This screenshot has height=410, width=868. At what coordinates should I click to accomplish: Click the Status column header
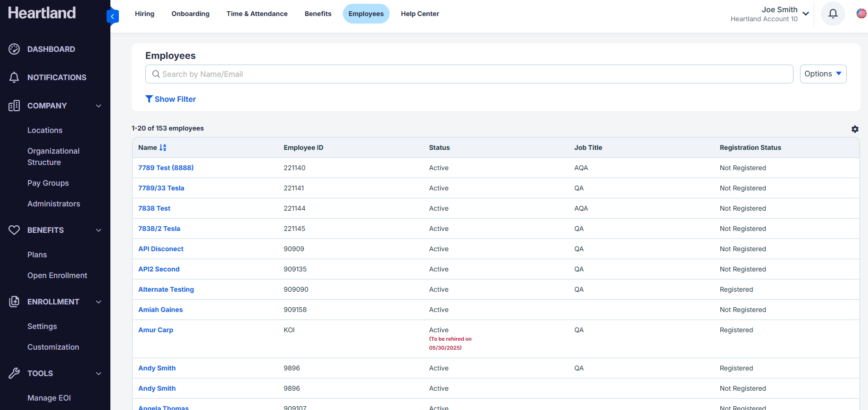[x=439, y=148]
